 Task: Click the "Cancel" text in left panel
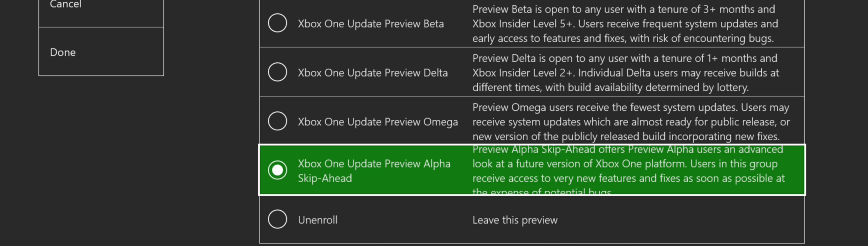(65, 4)
